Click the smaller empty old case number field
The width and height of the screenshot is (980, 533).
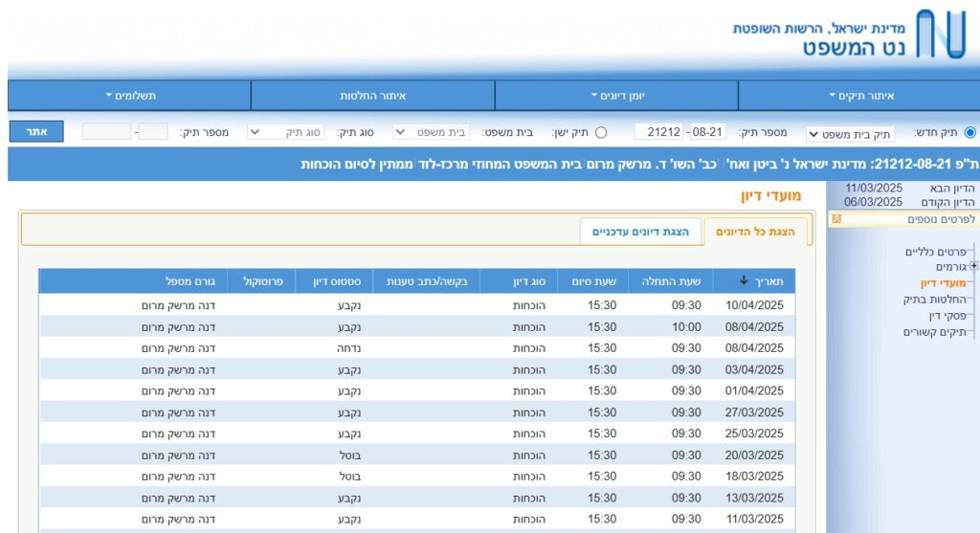(153, 132)
